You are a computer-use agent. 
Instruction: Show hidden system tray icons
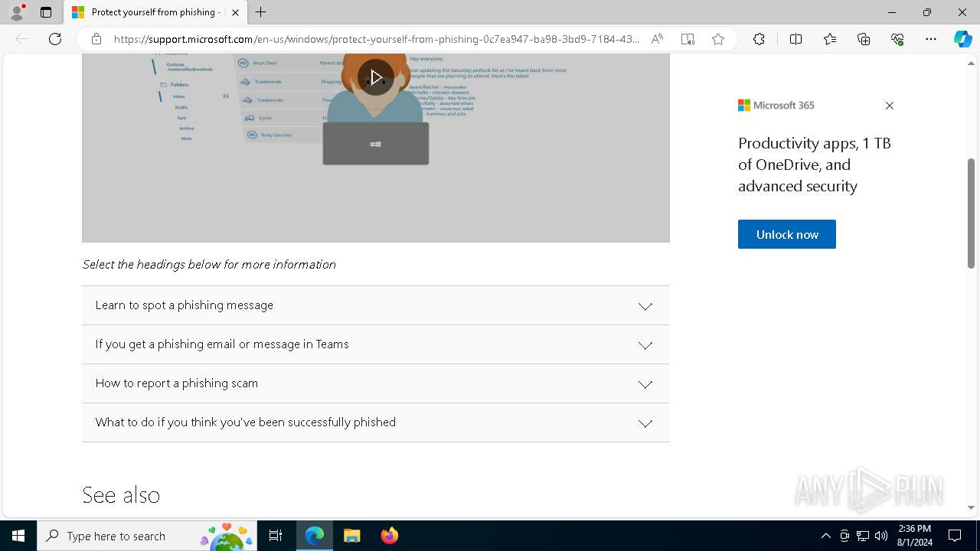point(825,536)
